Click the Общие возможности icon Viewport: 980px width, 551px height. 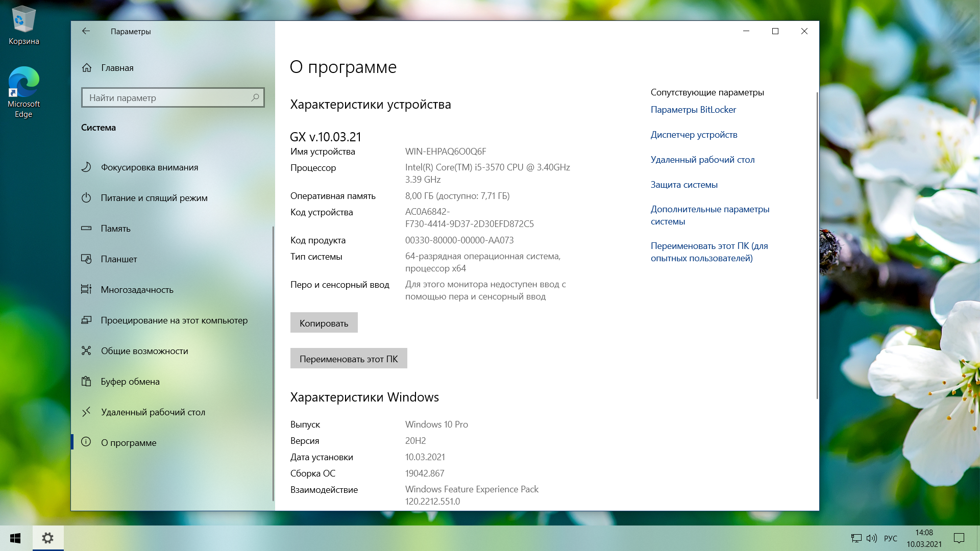point(86,350)
